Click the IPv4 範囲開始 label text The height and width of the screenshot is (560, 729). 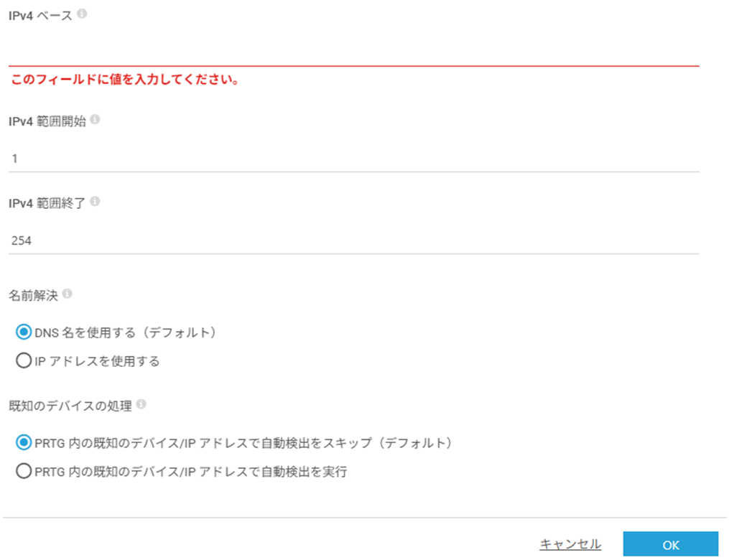tap(47, 121)
